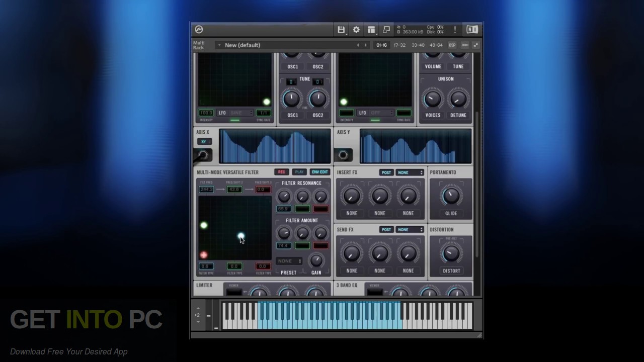Click the Unison VOICES knob

coord(432,99)
